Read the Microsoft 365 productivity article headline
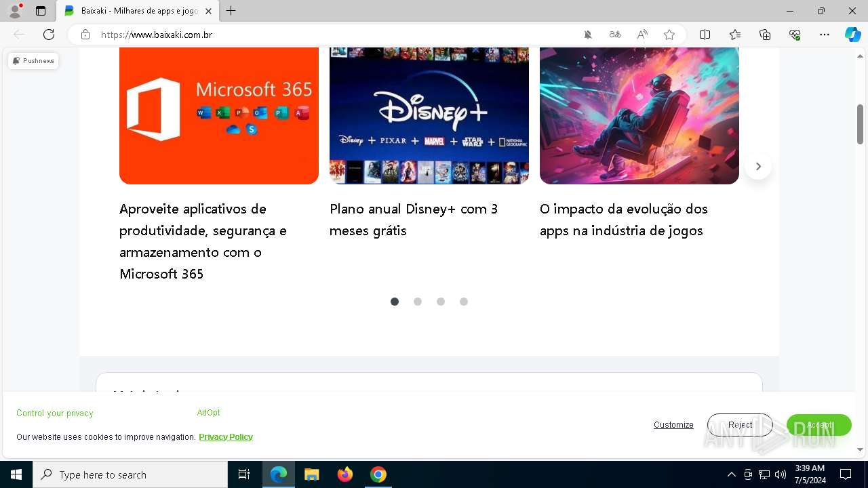The image size is (868, 488). [203, 241]
